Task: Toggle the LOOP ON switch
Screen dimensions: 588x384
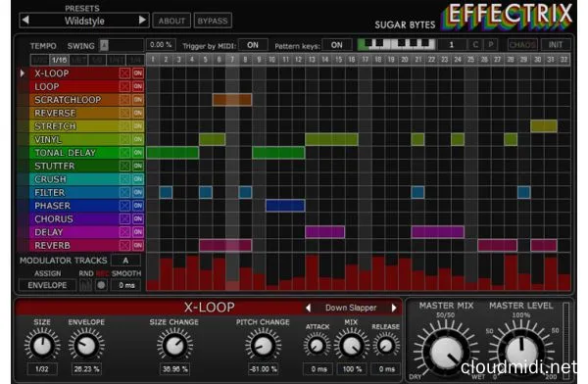Action: click(138, 86)
